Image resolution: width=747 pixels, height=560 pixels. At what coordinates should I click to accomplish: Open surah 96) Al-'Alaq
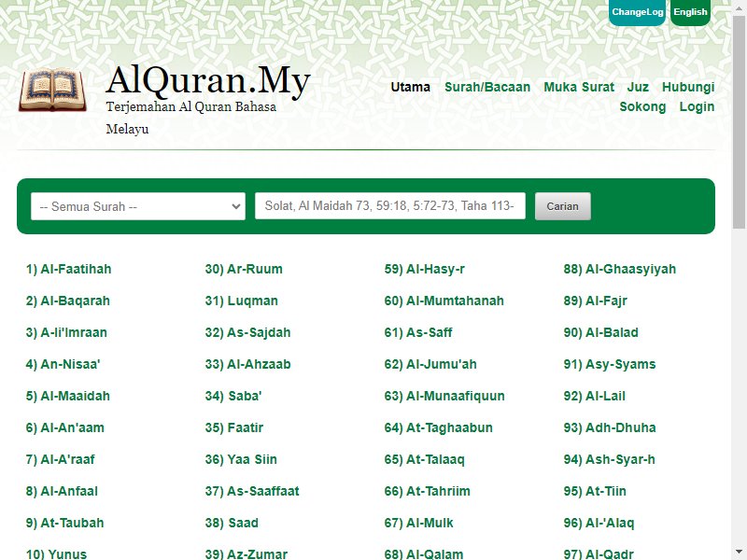point(599,523)
